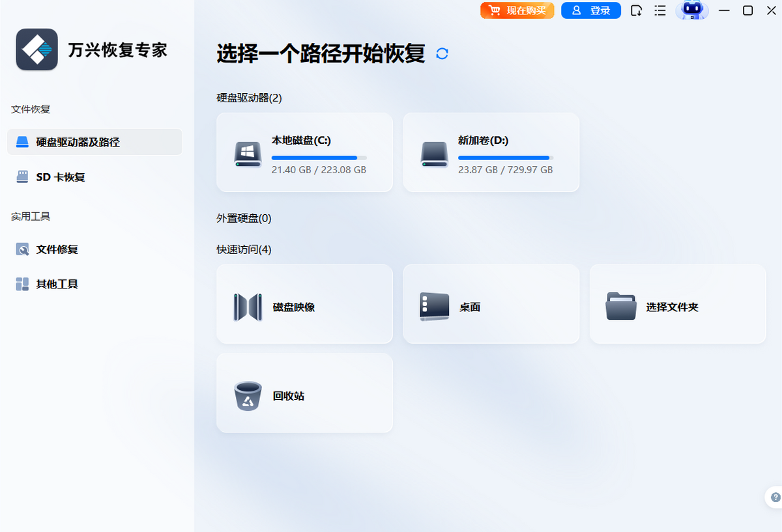
Task: Click the C: drive usage bar
Action: (x=319, y=158)
